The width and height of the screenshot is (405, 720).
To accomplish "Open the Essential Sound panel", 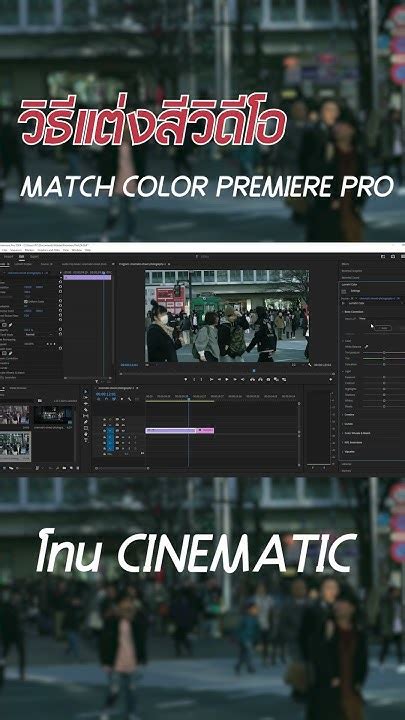I will point(350,278).
